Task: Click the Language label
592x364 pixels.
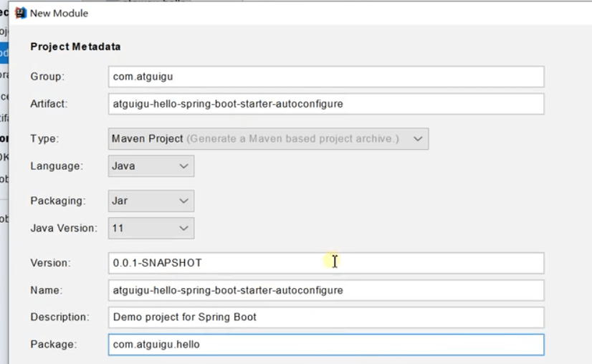Action: coord(56,166)
